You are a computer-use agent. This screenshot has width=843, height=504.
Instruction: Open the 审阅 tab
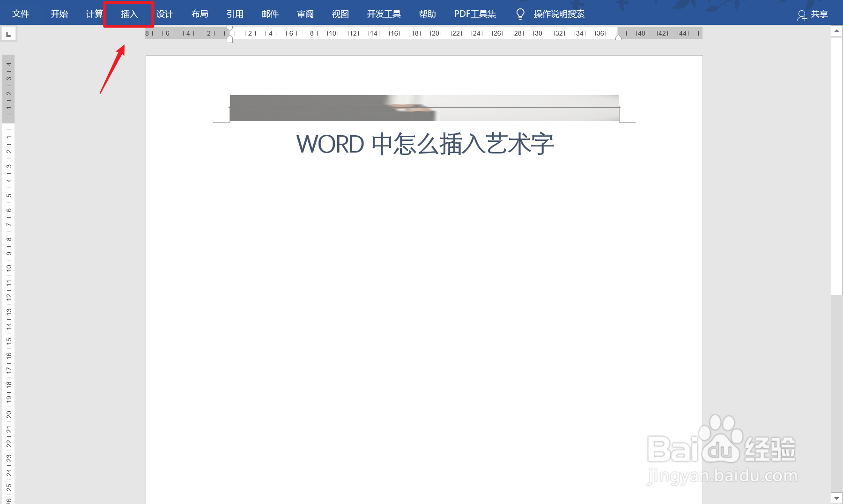click(x=305, y=14)
